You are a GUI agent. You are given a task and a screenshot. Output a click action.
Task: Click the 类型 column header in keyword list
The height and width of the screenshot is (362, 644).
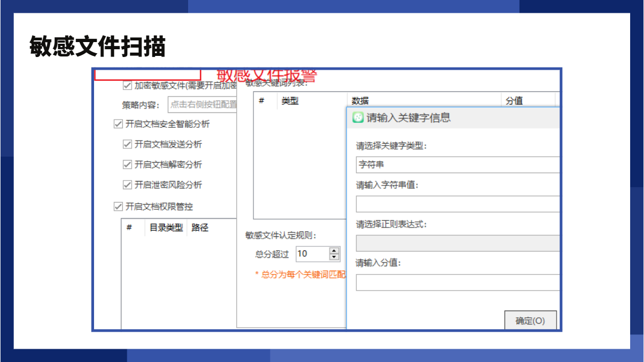pyautogui.click(x=290, y=101)
